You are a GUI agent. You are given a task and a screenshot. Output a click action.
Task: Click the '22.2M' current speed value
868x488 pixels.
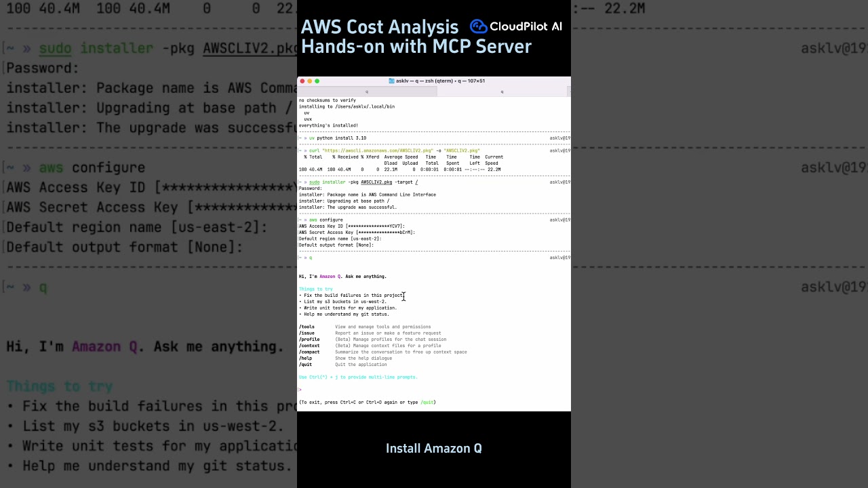tap(493, 169)
